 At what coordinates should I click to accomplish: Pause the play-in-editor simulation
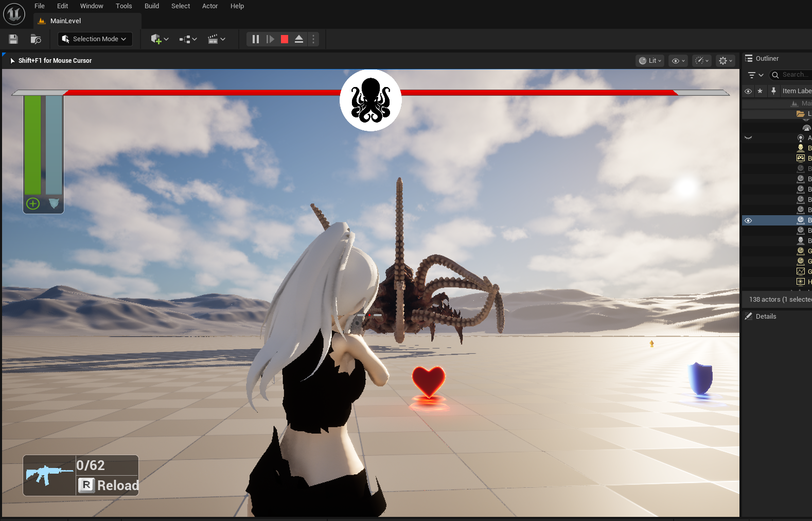coord(256,39)
